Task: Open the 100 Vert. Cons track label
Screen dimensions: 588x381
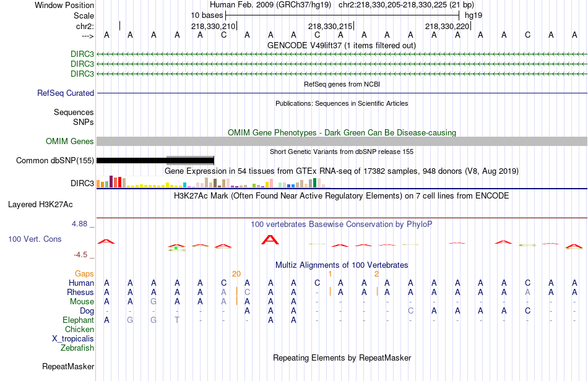Action: pos(35,239)
